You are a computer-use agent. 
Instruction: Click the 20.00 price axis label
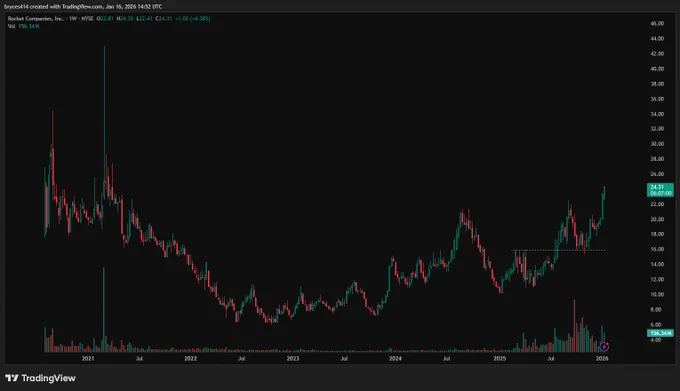click(657, 219)
